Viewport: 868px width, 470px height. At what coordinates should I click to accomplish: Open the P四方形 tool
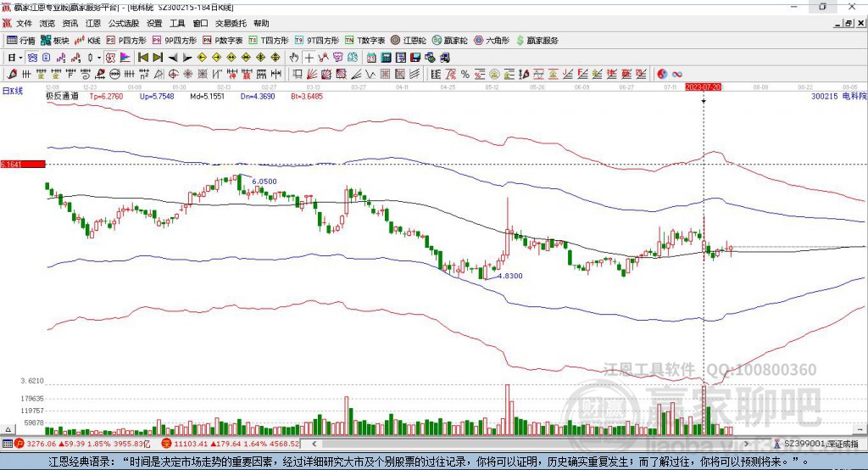point(126,41)
